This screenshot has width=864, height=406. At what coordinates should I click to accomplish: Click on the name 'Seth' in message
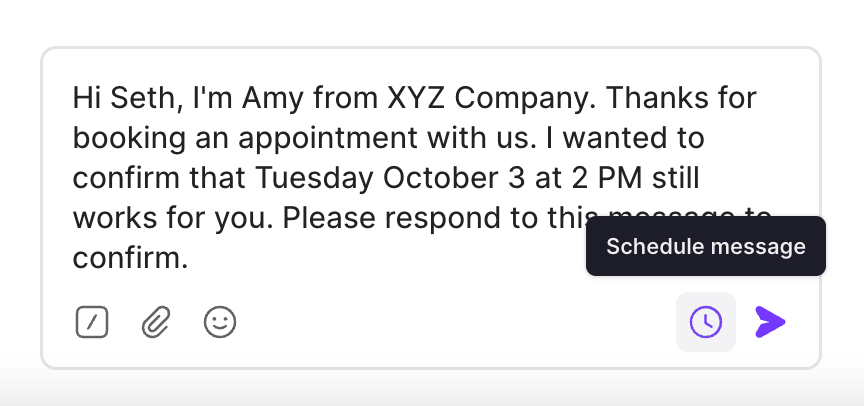point(132,100)
